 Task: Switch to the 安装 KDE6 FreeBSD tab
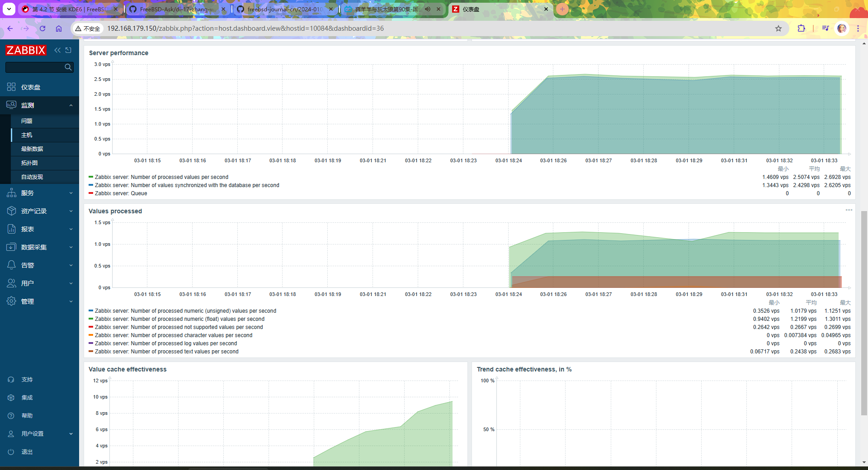(69, 9)
